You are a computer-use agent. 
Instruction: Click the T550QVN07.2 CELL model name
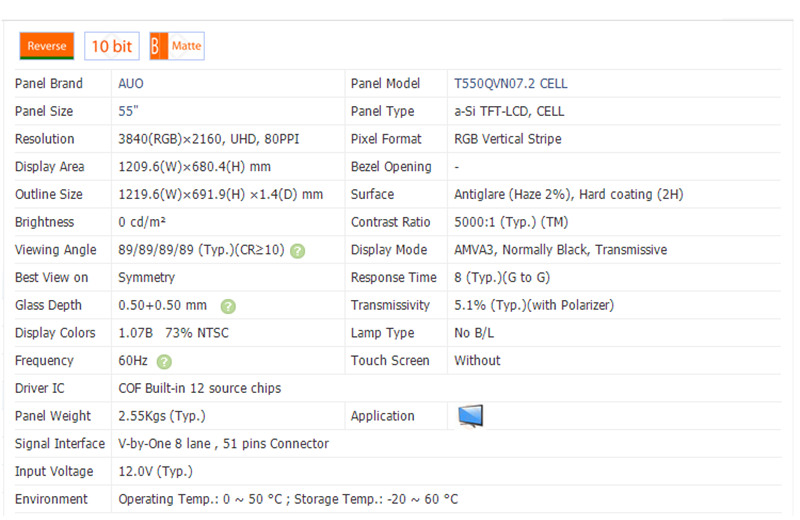click(x=510, y=84)
